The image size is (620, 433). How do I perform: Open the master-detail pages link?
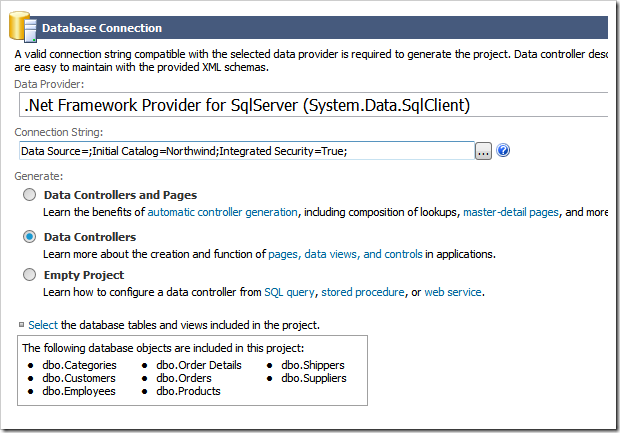(x=511, y=212)
